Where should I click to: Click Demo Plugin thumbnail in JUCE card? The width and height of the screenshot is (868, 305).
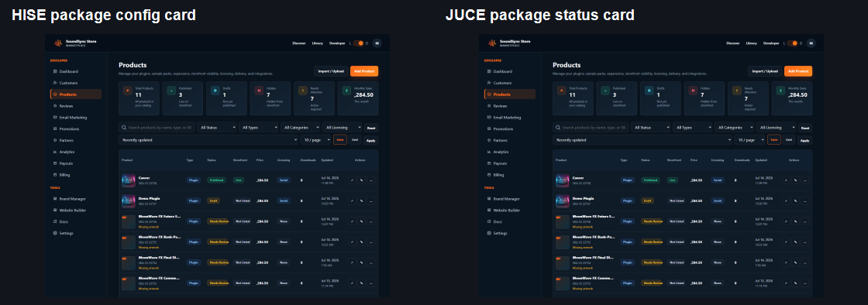(563, 200)
